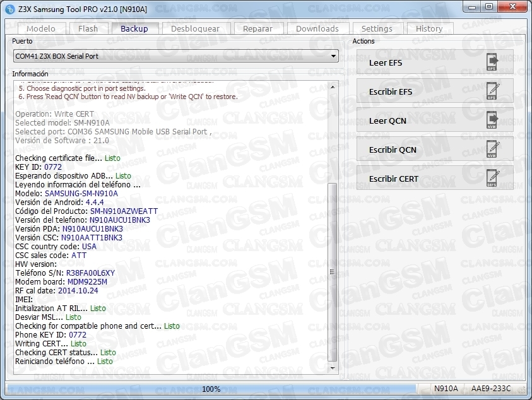Click the 100% progress bar
This screenshot has height=400, width=532.
click(x=211, y=389)
